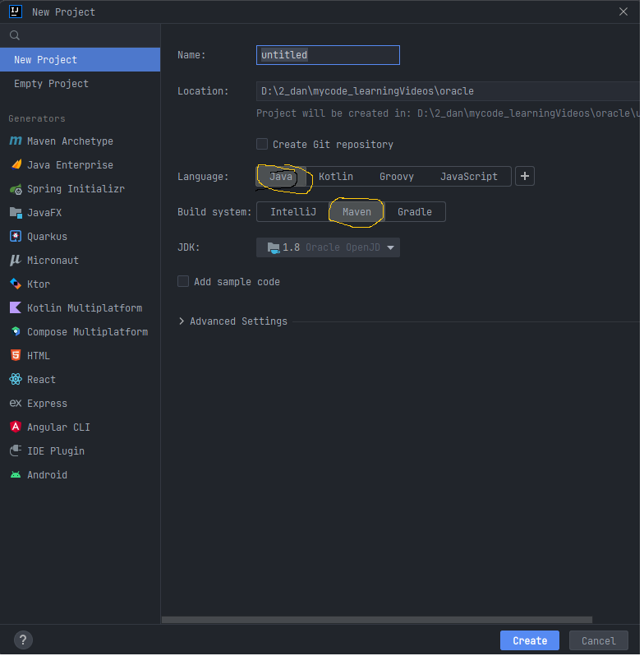Image resolution: width=644 pixels, height=656 pixels.
Task: Click the Spring Initializr leaf icon
Action: (16, 190)
